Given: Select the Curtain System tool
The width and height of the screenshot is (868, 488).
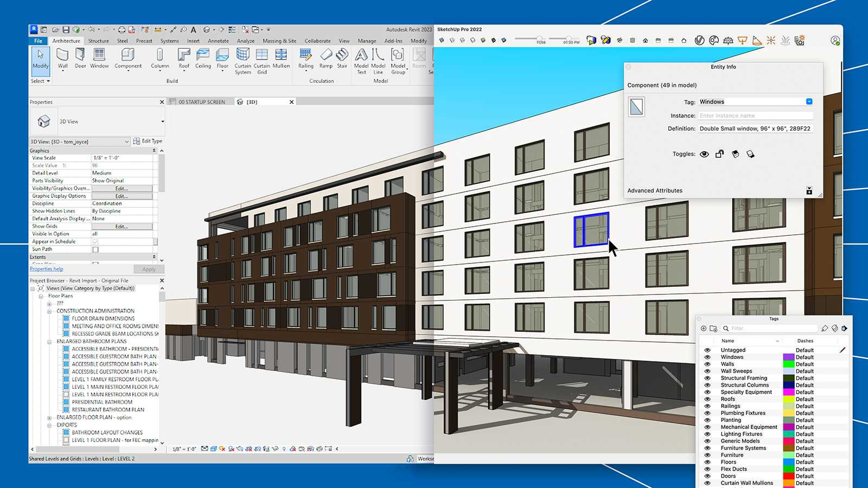Looking at the screenshot, I should click(x=242, y=60).
